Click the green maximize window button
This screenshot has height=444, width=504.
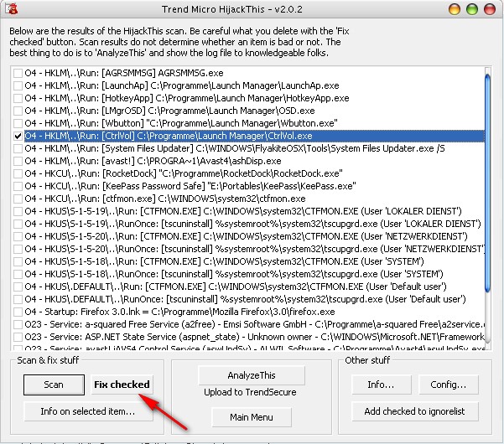coord(472,9)
